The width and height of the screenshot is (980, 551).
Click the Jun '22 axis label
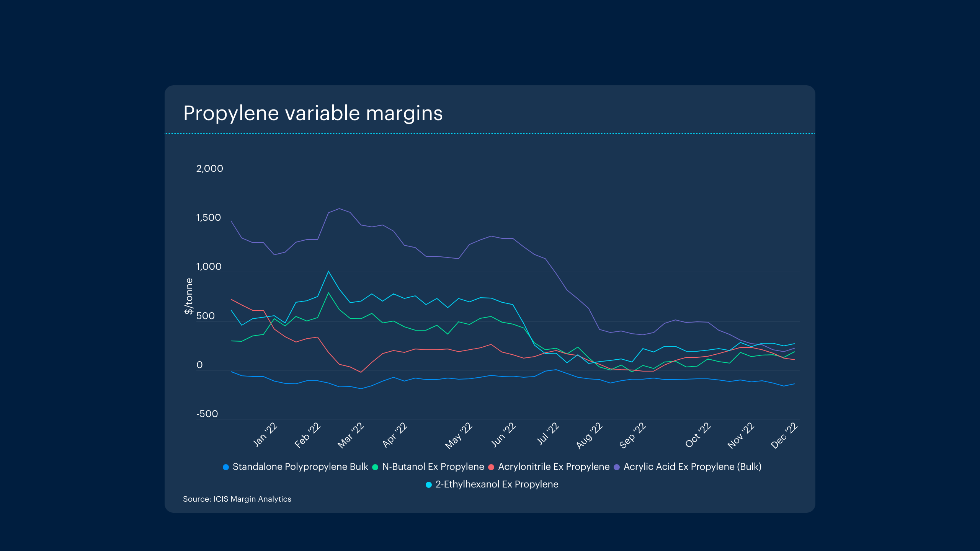504,435
